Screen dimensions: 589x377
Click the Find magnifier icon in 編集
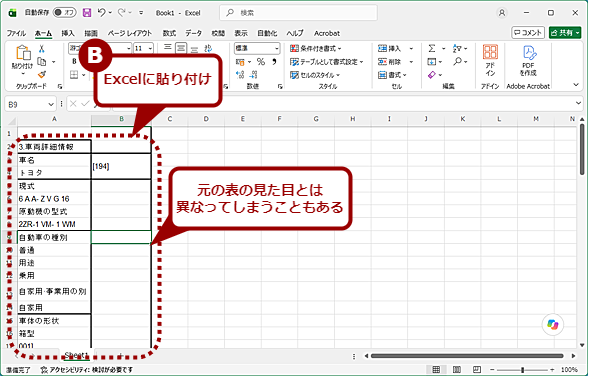coord(457,61)
